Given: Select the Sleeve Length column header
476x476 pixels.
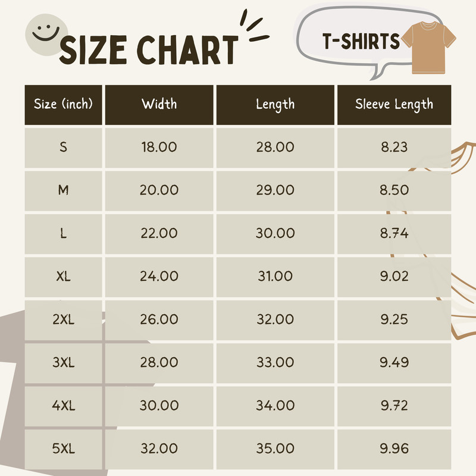Looking at the screenshot, I should coord(394,105).
